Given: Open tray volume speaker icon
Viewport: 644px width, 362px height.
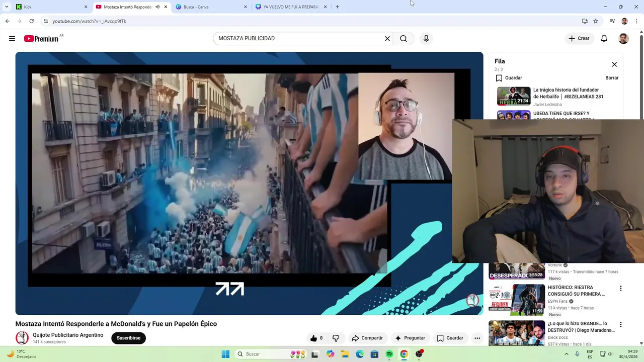Looking at the screenshot, I should pos(611,354).
